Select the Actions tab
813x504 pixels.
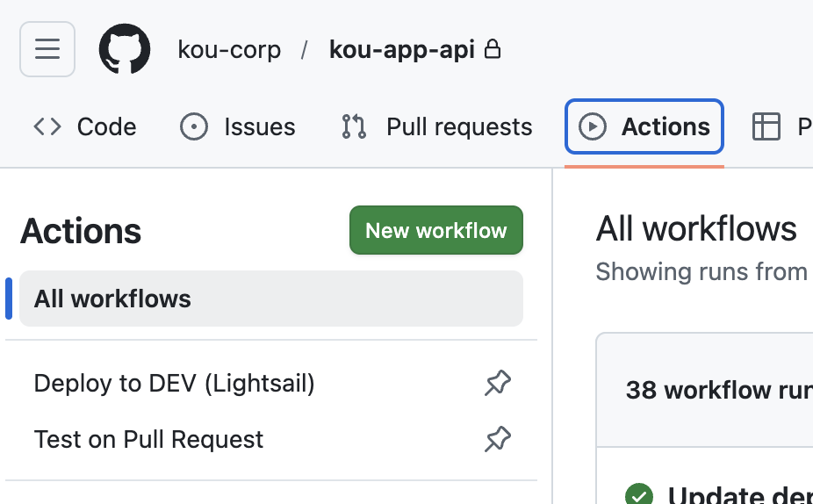tap(644, 127)
